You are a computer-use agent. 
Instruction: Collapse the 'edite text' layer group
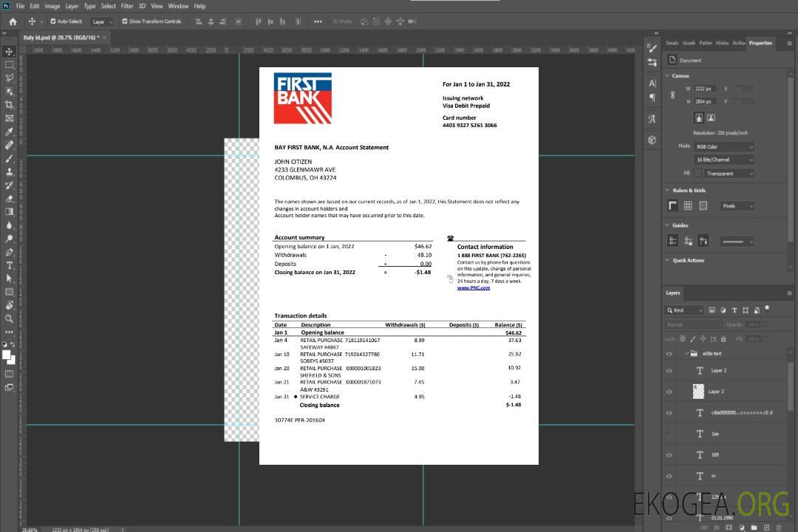686,353
